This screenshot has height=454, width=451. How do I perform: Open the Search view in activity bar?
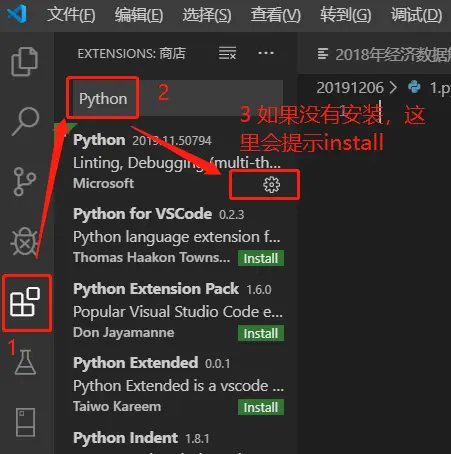click(25, 121)
